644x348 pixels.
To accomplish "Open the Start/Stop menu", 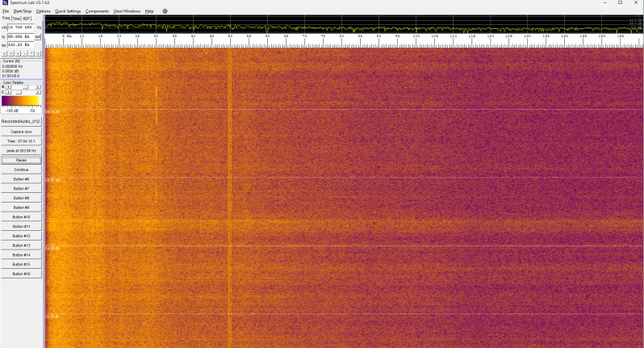I will (x=22, y=11).
